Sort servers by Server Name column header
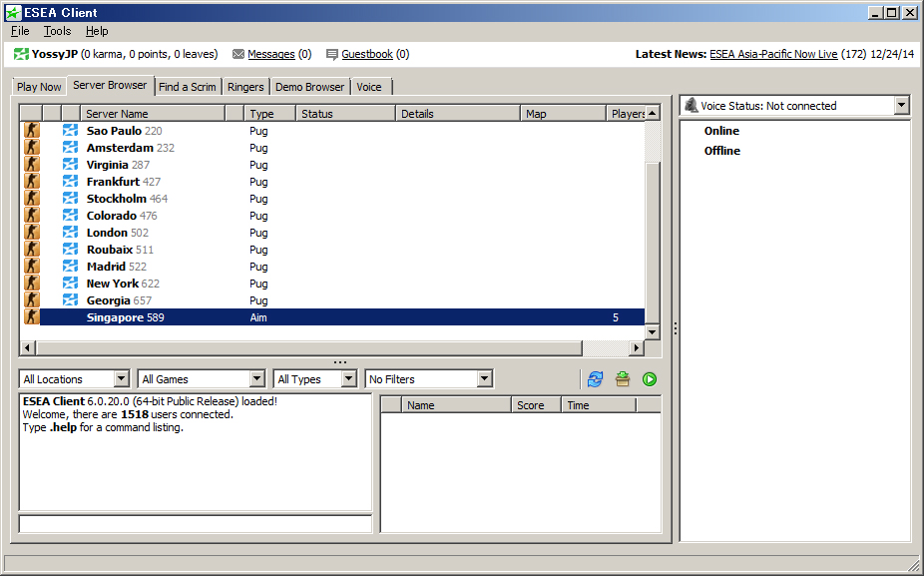The height and width of the screenshot is (576, 924). point(154,114)
